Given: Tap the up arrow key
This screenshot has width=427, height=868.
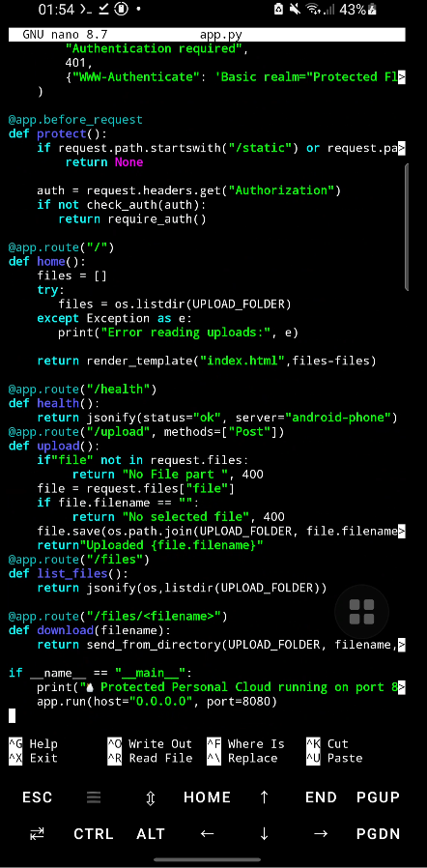Looking at the screenshot, I should click(x=264, y=797).
